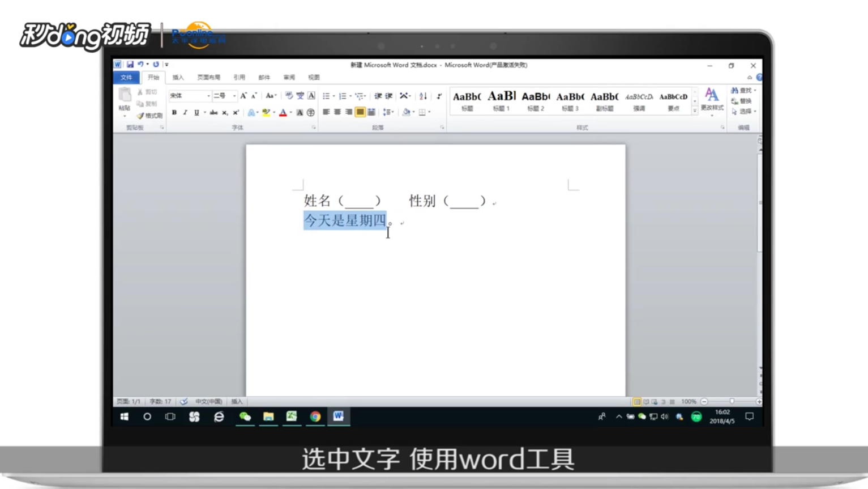Click the 中文(中国) language indicator
868x489 pixels.
[x=208, y=401]
